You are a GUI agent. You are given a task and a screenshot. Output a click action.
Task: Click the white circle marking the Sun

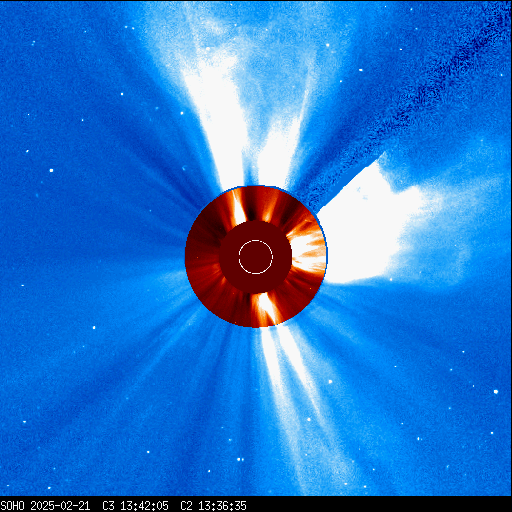point(256,257)
